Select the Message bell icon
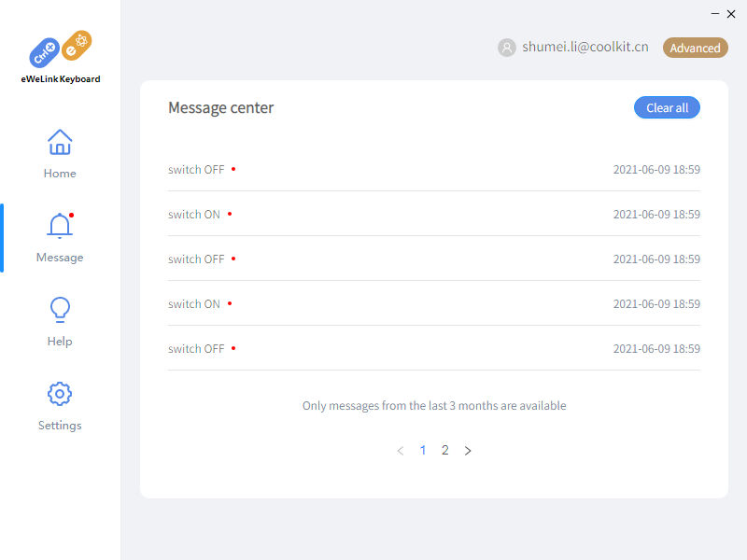The width and height of the screenshot is (747, 560). pos(60,226)
